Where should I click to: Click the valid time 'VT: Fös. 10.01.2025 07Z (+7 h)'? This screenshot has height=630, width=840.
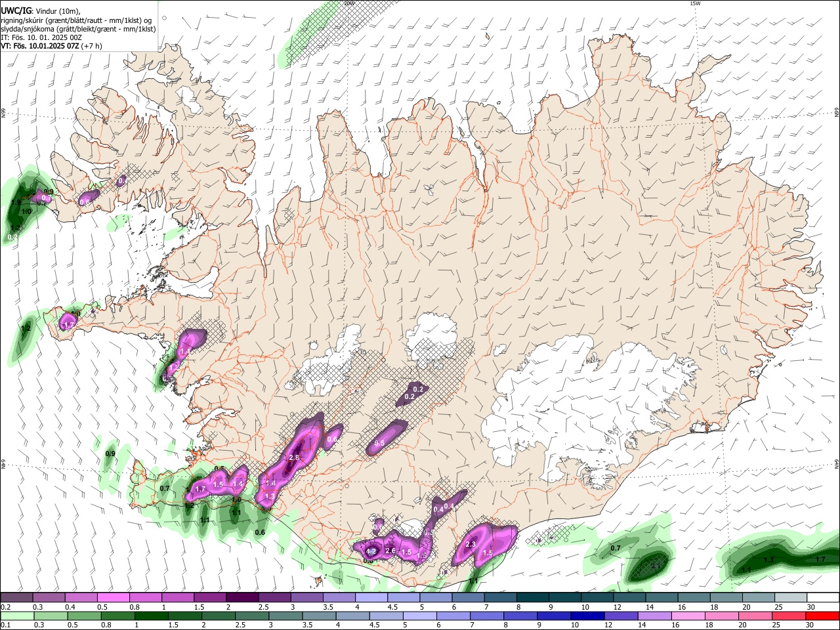click(x=52, y=47)
